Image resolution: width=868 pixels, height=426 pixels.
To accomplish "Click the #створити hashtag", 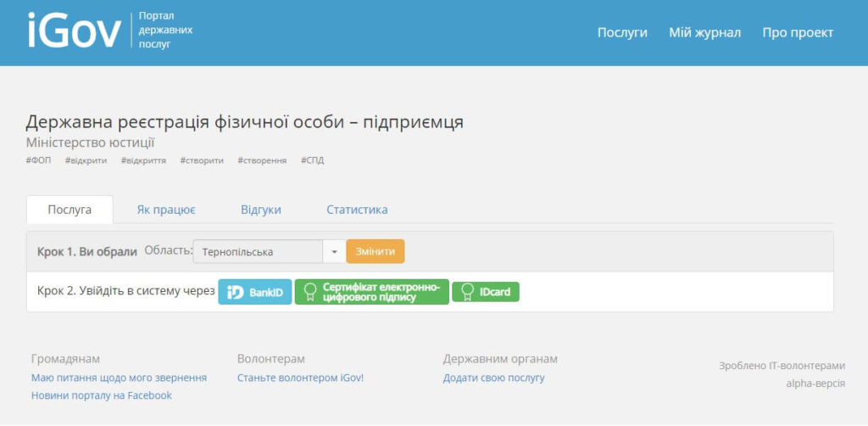I will [202, 160].
